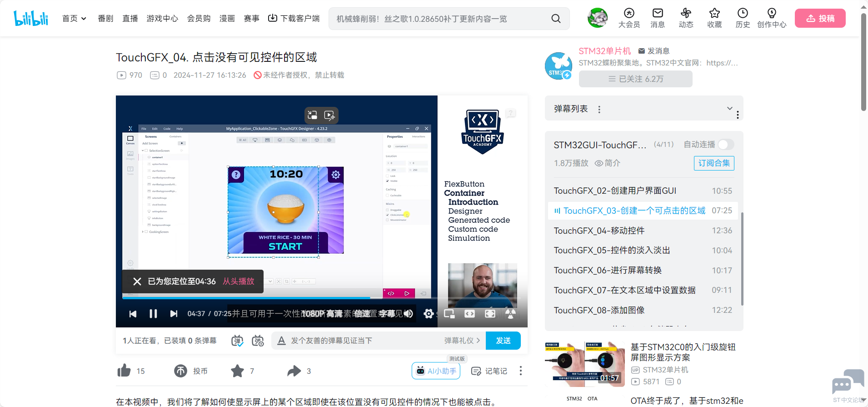
Task: Share the video with arrow icon
Action: pos(294,371)
